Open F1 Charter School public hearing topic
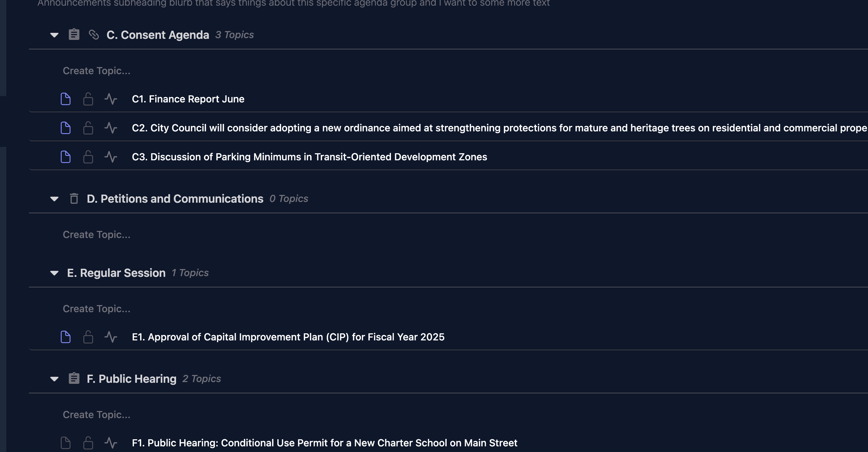Screen dimensions: 868x452 324,443
